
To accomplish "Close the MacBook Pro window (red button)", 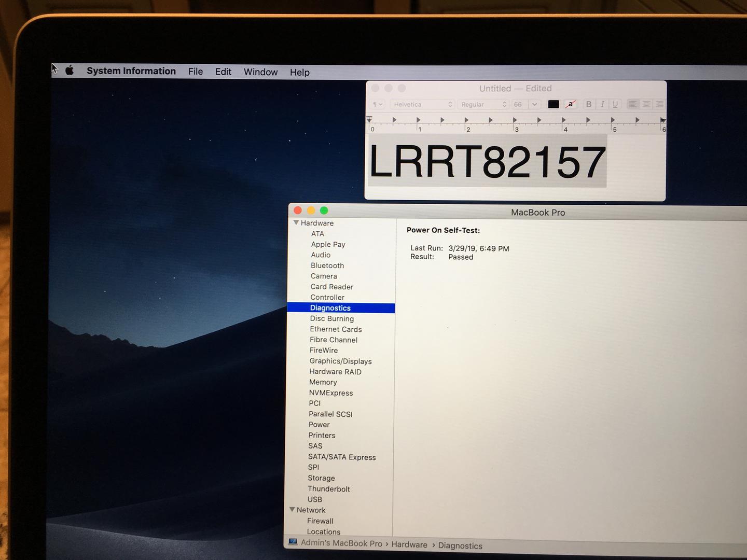I will tap(298, 210).
